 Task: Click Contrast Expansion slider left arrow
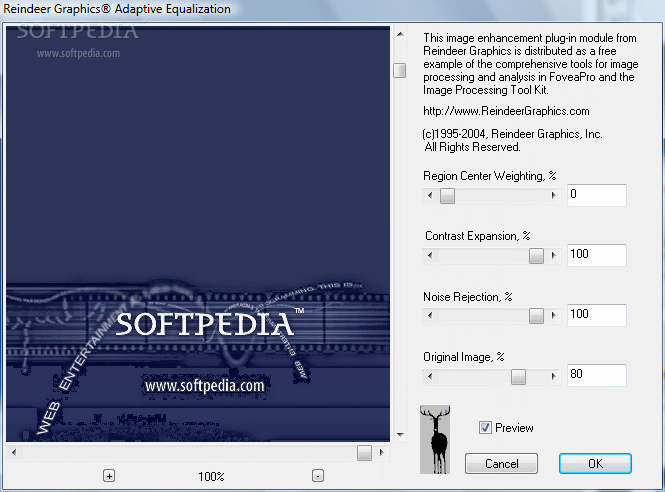click(430, 255)
